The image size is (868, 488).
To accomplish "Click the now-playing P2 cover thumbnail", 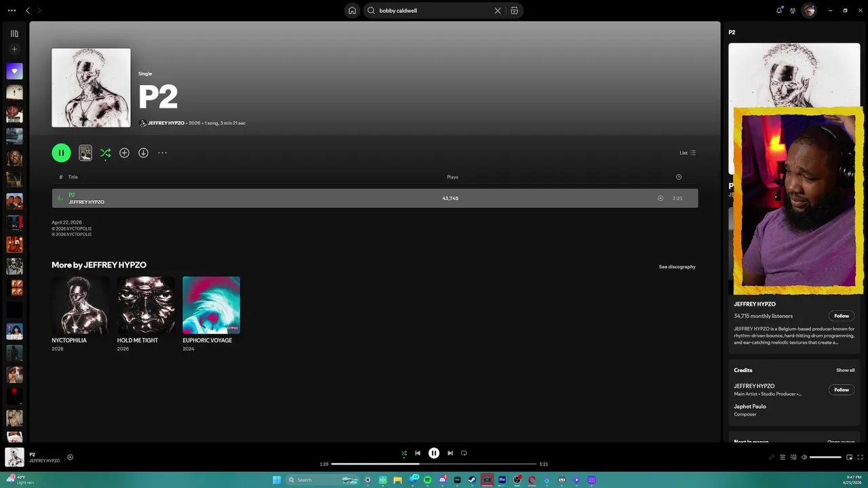I will [15, 457].
